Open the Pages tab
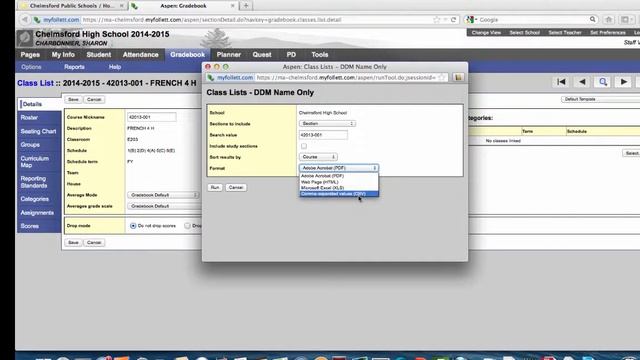This screenshot has height=360, width=640. [x=30, y=55]
